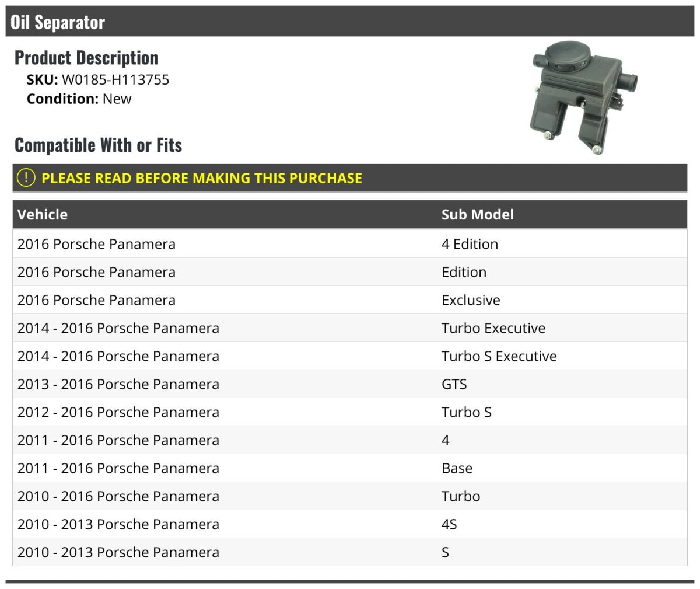Expand the PLEASE READ BEFORE PURCHASE notice
Image resolution: width=700 pixels, height=589 pixels.
click(x=202, y=178)
